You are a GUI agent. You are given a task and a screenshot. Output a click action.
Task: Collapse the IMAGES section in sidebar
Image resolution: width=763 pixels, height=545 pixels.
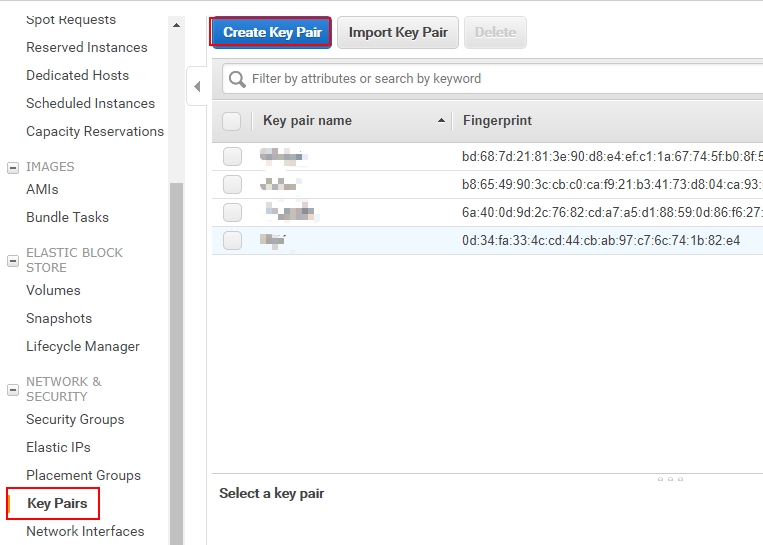point(13,168)
